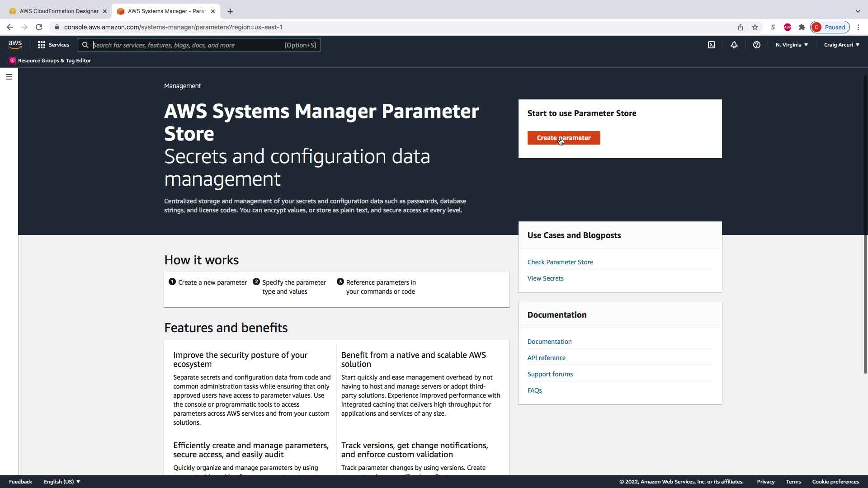The image size is (868, 488).
Task: Click the AWS logo home icon
Action: point(15,45)
